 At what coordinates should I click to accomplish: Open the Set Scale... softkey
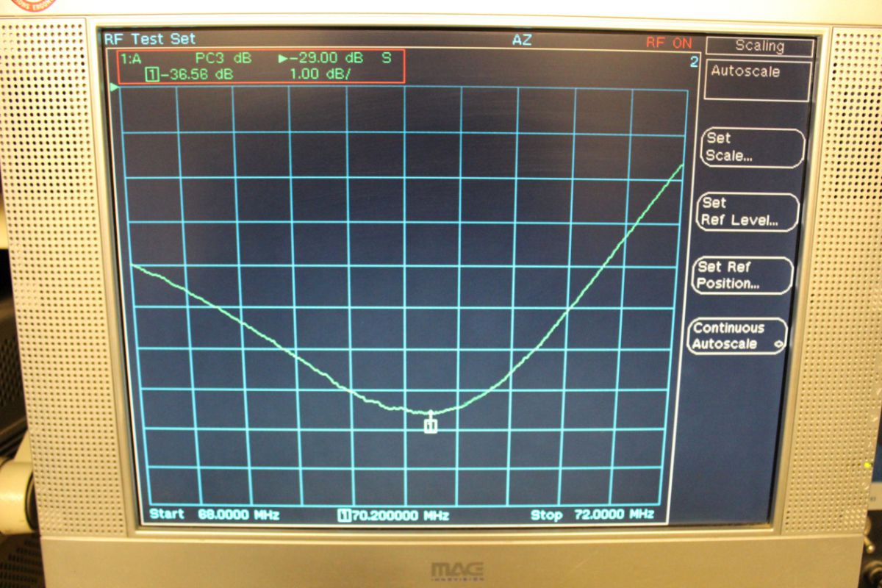pos(751,147)
